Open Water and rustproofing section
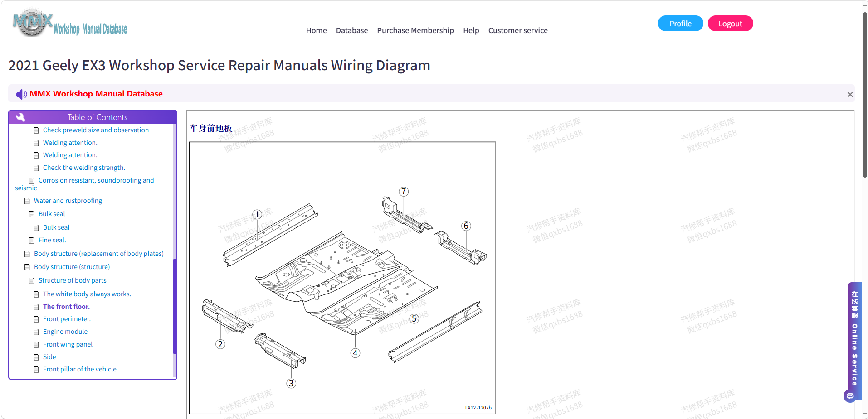868x419 pixels. tap(68, 201)
